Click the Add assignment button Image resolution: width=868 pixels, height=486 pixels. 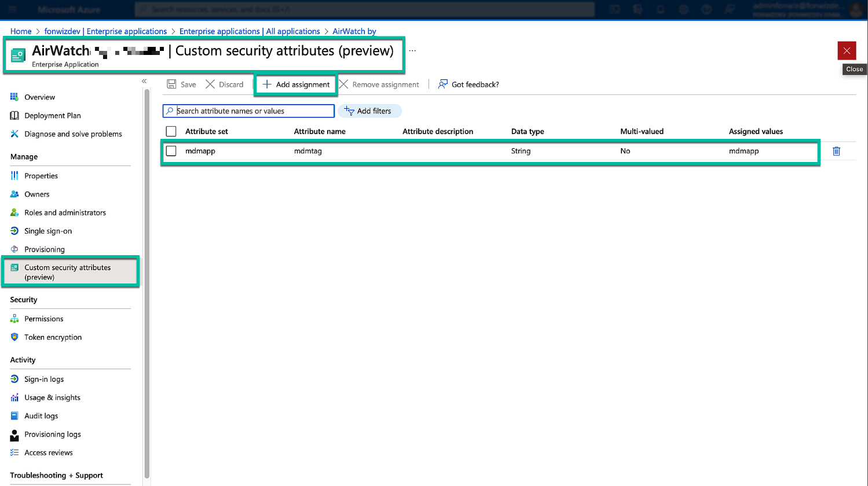point(296,84)
